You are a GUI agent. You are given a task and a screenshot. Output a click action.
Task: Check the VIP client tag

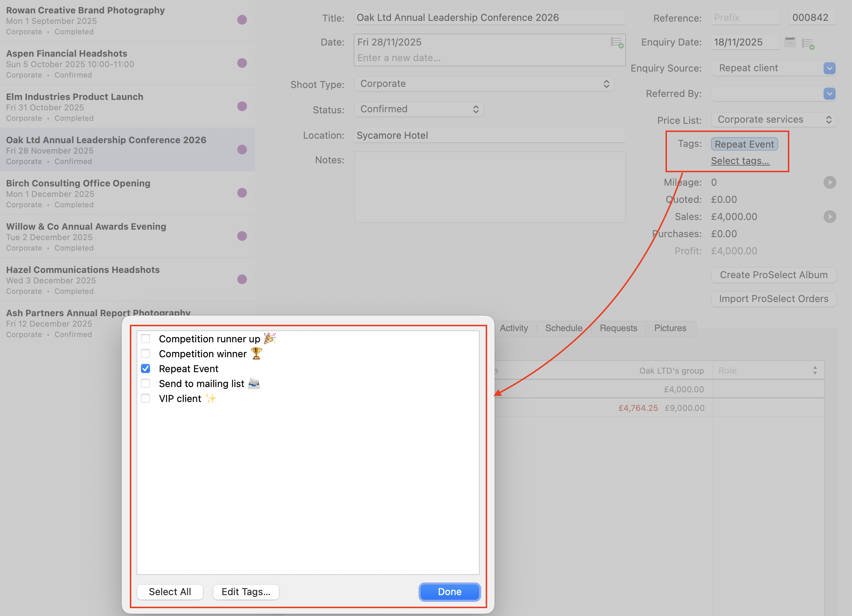[145, 399]
